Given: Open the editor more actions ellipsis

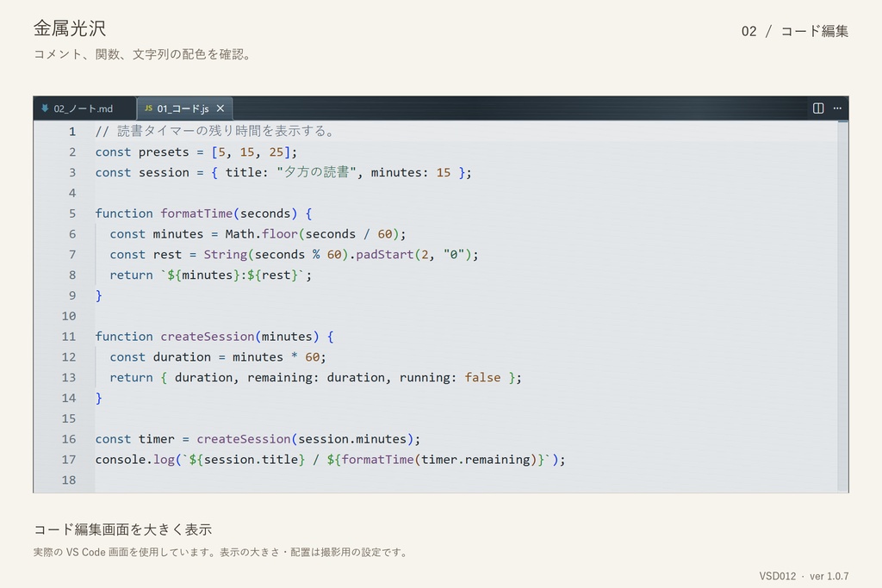Looking at the screenshot, I should point(837,108).
